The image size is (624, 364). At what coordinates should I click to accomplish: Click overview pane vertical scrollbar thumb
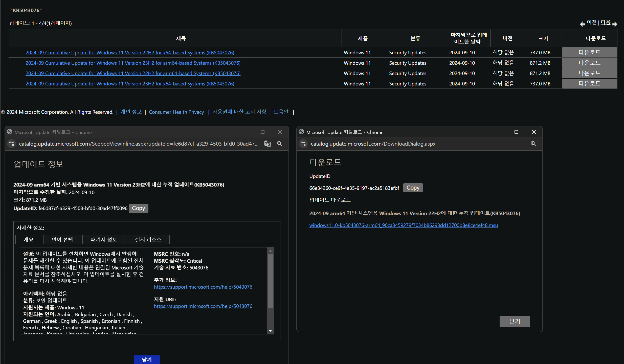pyautogui.click(x=270, y=281)
